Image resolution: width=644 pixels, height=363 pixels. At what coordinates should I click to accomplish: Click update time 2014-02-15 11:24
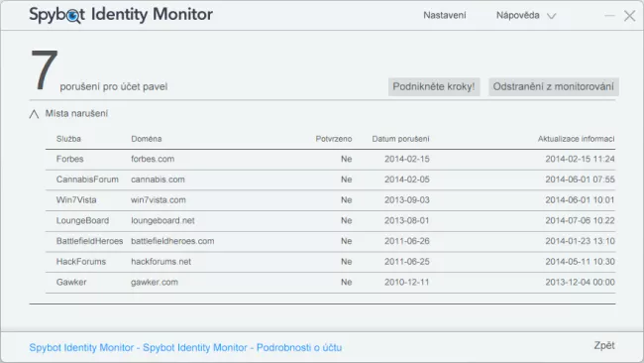point(580,159)
